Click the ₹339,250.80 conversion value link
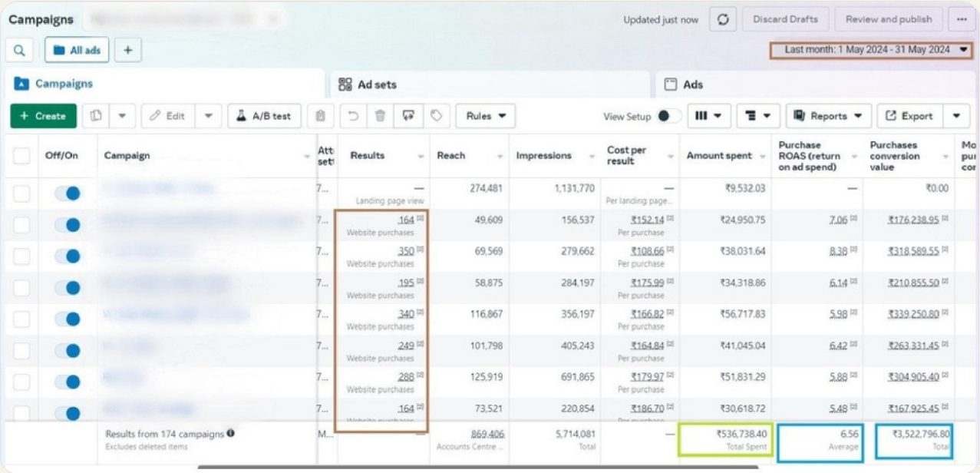 (913, 314)
